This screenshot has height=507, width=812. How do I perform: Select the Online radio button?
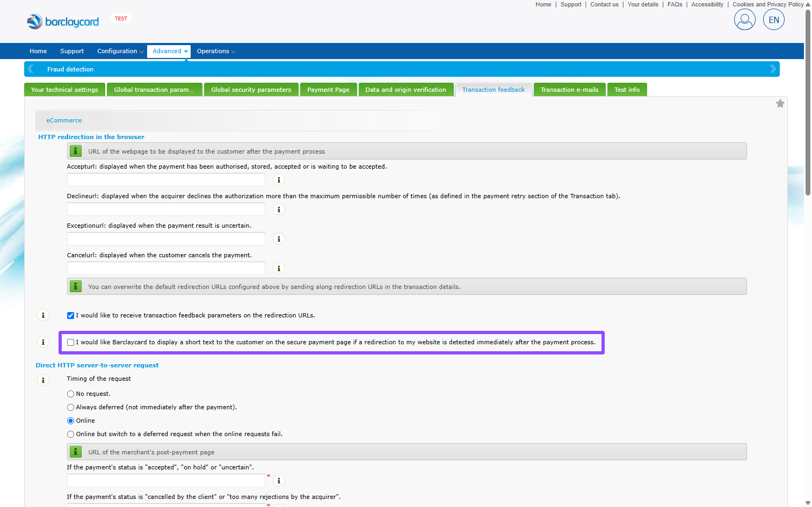point(70,421)
